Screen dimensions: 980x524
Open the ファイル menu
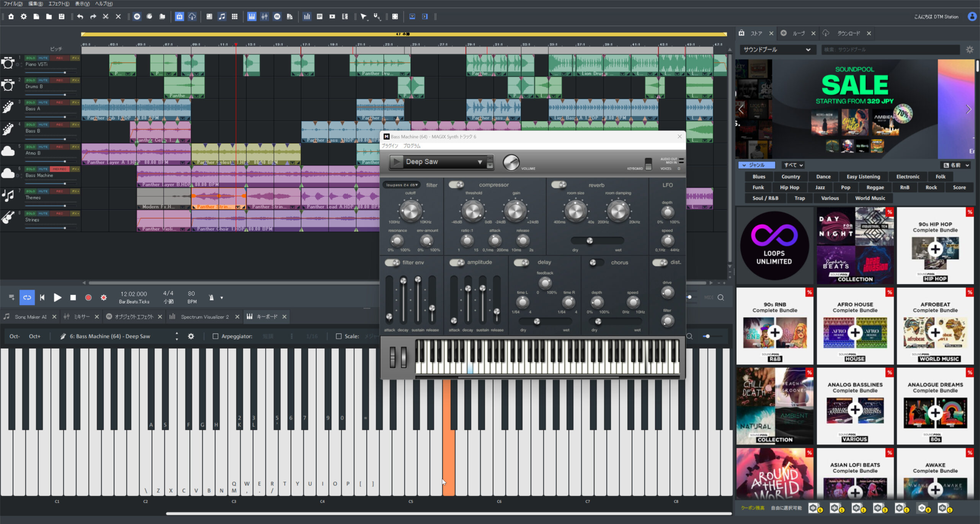13,4
